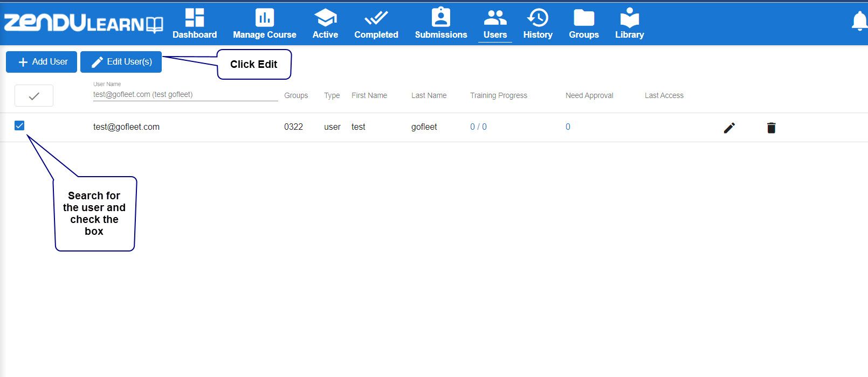This screenshot has height=377, width=868.
Task: Click the Add User button
Action: tap(42, 62)
